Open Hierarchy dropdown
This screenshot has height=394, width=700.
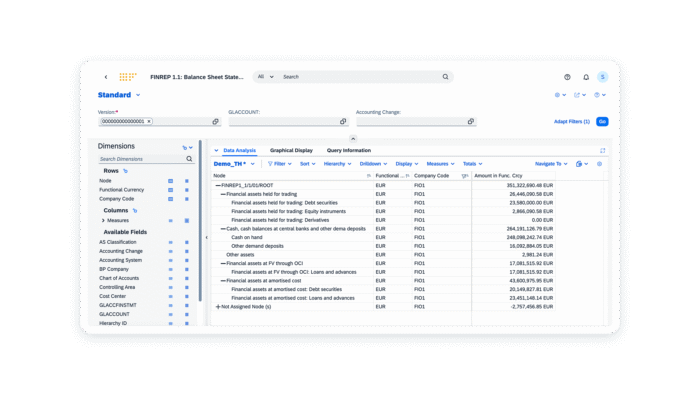click(x=338, y=164)
